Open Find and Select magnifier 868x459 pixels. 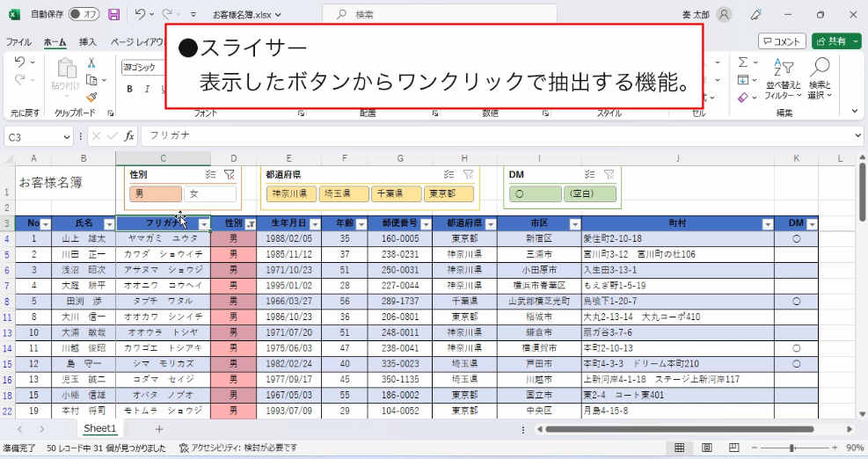coord(820,78)
